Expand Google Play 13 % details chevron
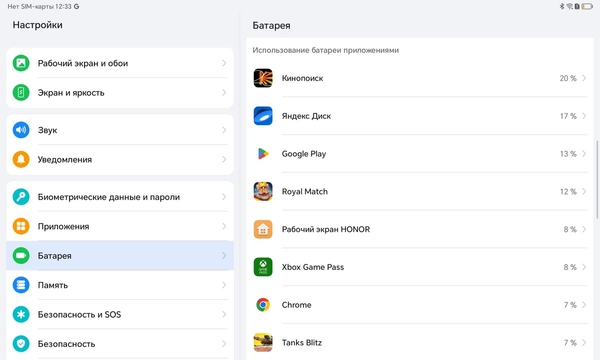 click(584, 154)
